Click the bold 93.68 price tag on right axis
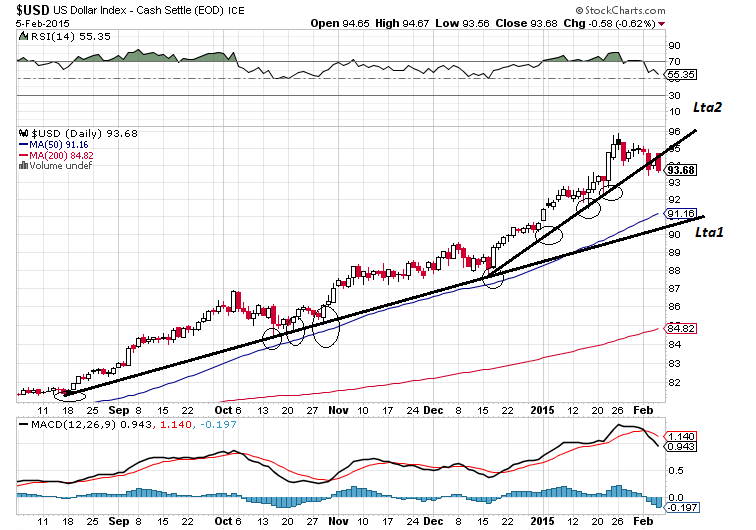This screenshot has height=530, width=756. tap(681, 170)
